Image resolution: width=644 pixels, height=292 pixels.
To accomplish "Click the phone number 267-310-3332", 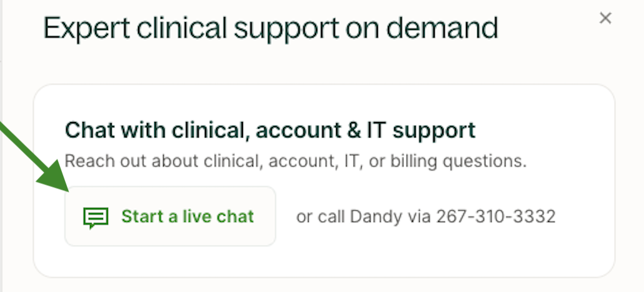I will [x=495, y=216].
